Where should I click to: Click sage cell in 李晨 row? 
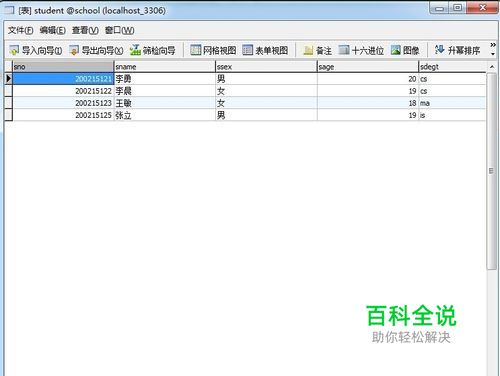point(368,91)
